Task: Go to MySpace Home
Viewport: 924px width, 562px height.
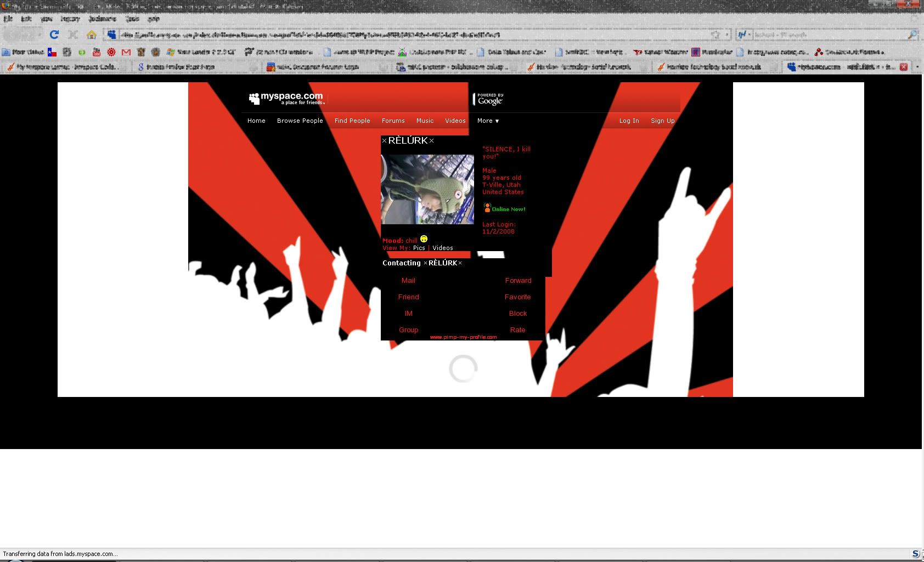Action: (256, 121)
